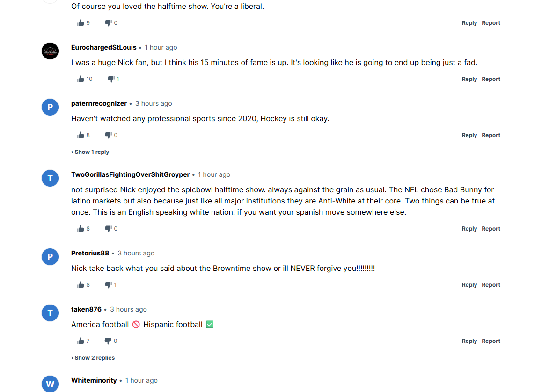
Task: Open Whiteminority's username profile link
Action: tap(94, 380)
